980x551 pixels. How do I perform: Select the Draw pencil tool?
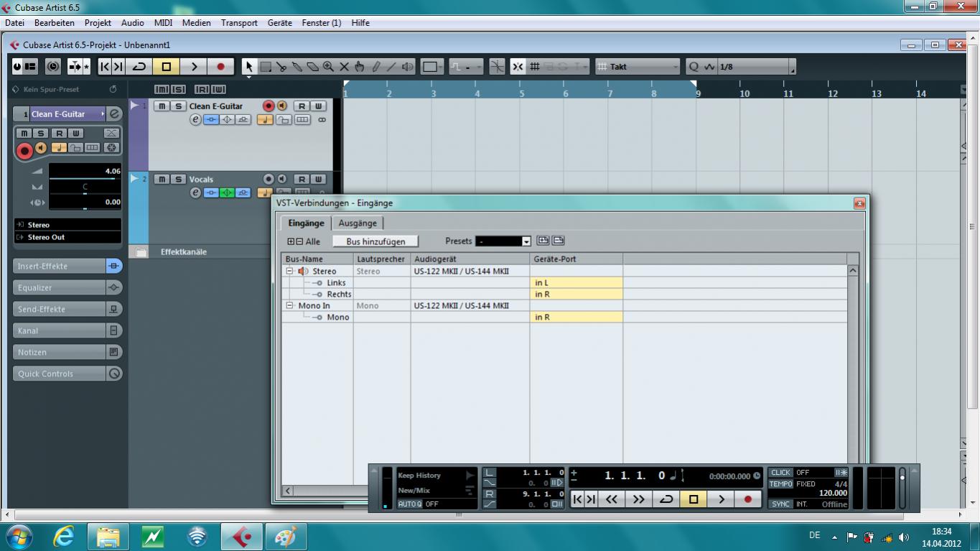click(x=375, y=67)
